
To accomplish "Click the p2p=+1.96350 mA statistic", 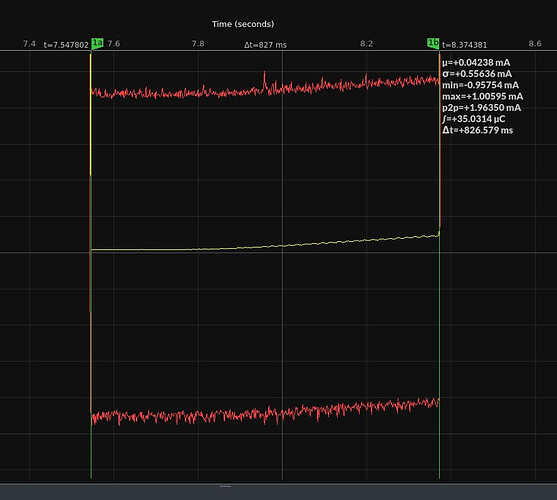I will click(482, 108).
